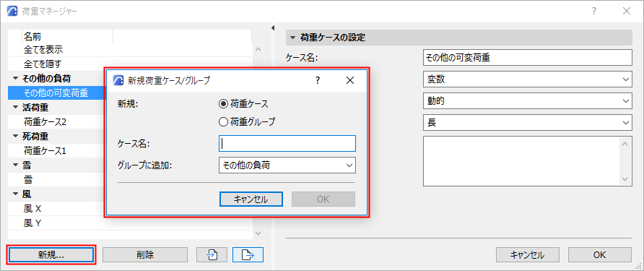Click the 削除 button
This screenshot has height=271, width=644.
[x=145, y=255]
